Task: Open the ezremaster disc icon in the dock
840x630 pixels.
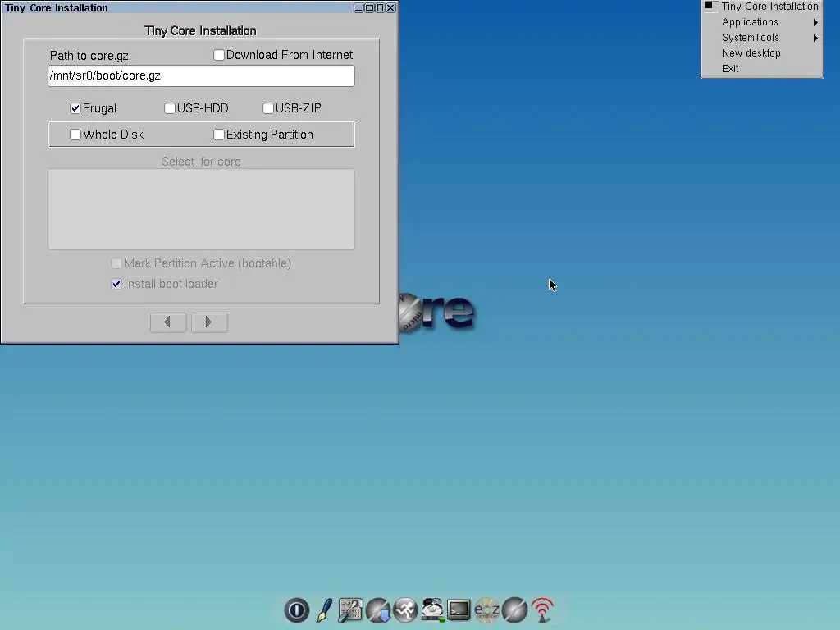Action: coord(487,610)
